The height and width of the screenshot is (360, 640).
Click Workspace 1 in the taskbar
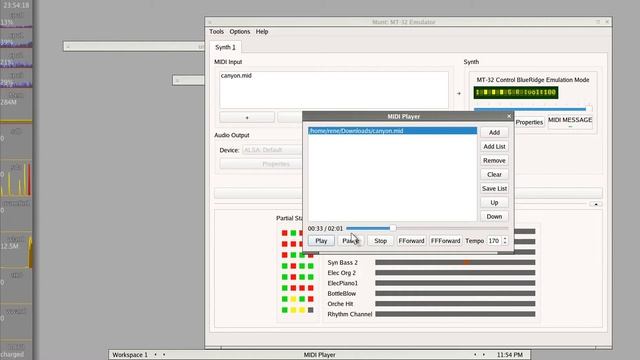point(130,355)
